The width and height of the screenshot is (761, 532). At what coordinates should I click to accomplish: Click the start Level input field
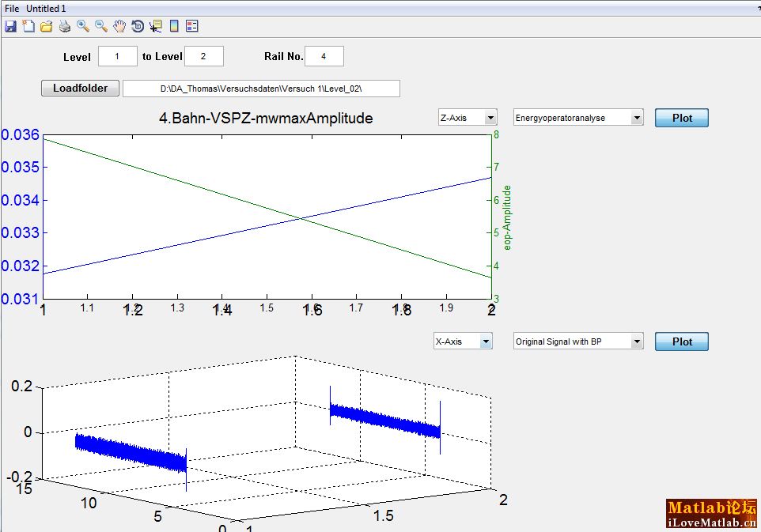[117, 56]
